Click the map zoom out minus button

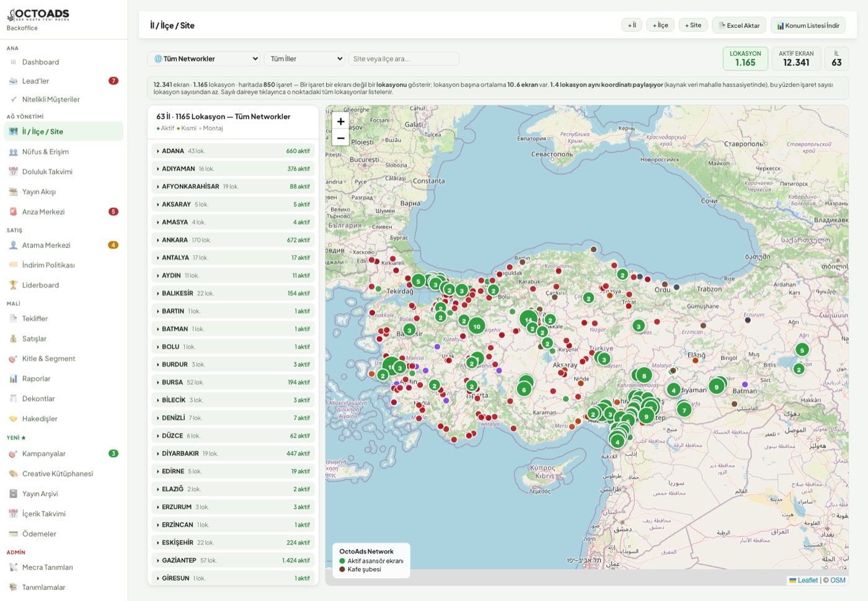click(x=340, y=138)
